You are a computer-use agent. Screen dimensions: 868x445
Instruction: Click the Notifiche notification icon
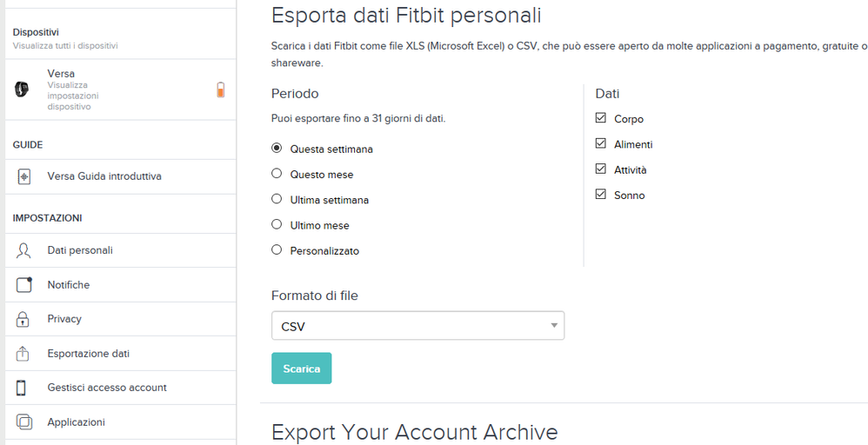coord(23,284)
